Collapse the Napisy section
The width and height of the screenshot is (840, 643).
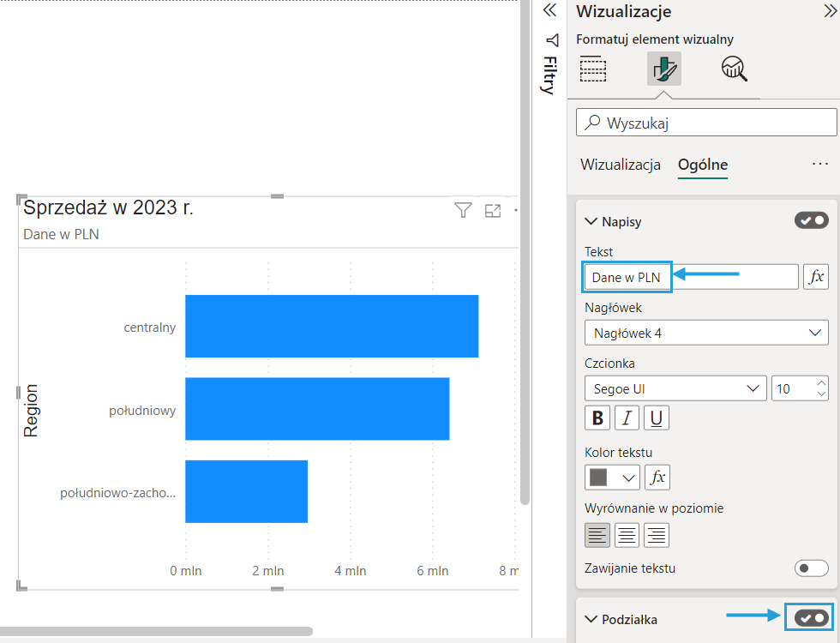pos(591,221)
